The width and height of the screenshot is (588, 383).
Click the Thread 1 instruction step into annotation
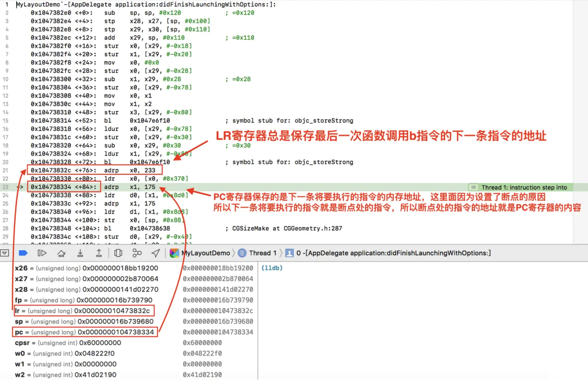[x=524, y=187]
